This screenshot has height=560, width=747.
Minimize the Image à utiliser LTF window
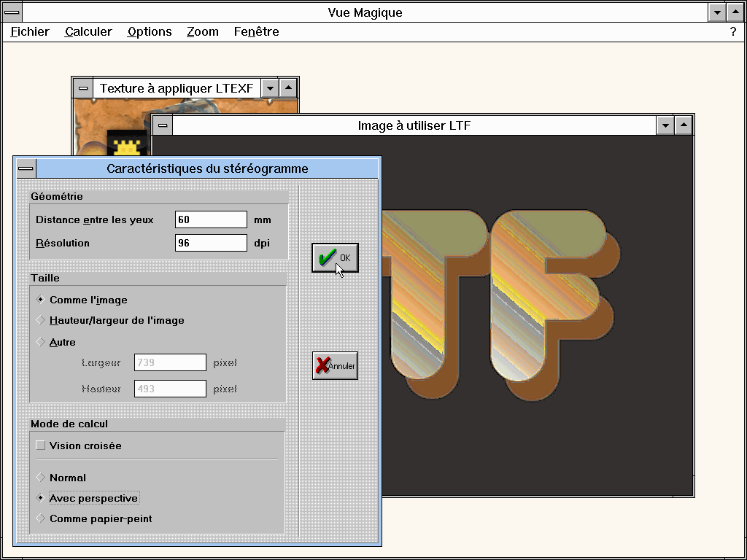click(x=665, y=125)
